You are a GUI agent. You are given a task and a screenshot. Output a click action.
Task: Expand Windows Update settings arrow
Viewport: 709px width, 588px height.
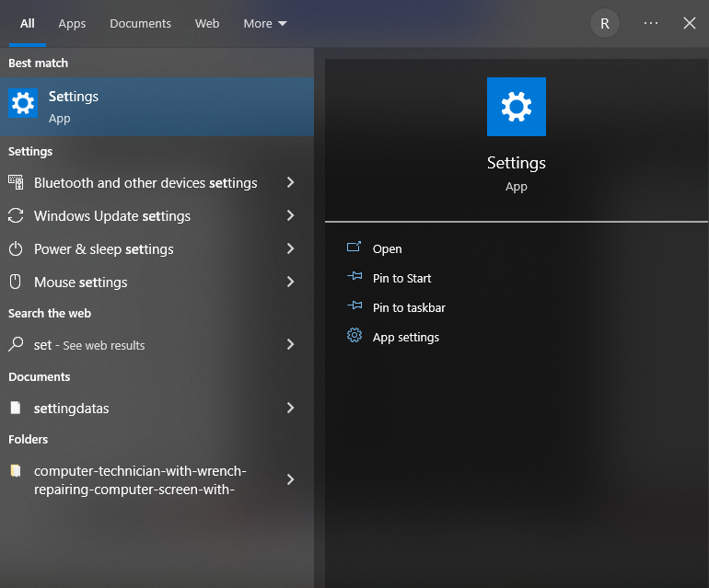(290, 215)
